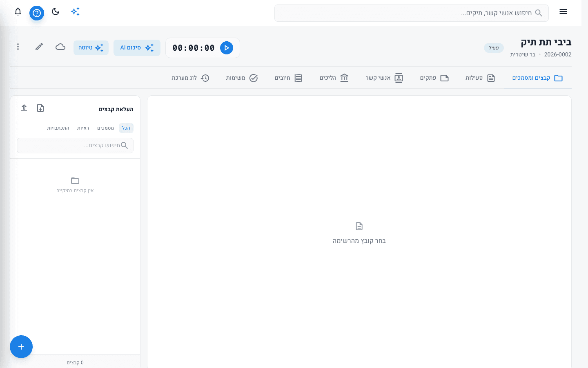The image size is (588, 368).
Task: Switch to the הליכים tab
Action: click(x=334, y=78)
